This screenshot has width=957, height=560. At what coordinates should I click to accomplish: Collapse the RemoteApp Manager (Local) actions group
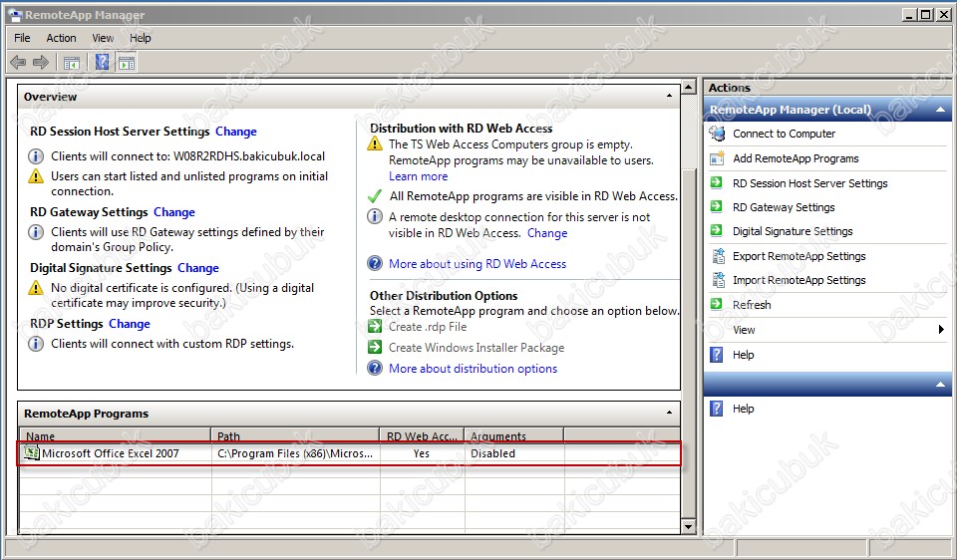click(940, 110)
